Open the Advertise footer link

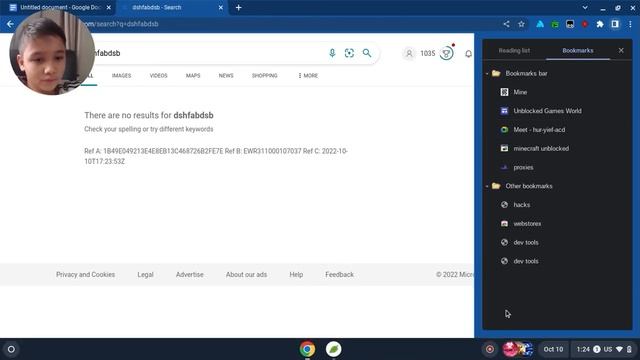pyautogui.click(x=189, y=275)
